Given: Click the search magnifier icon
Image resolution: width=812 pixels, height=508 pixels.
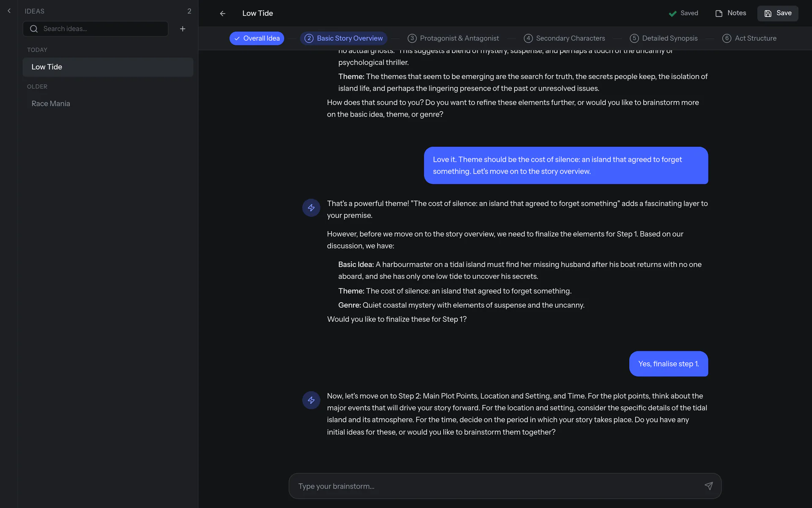Looking at the screenshot, I should pyautogui.click(x=34, y=29).
